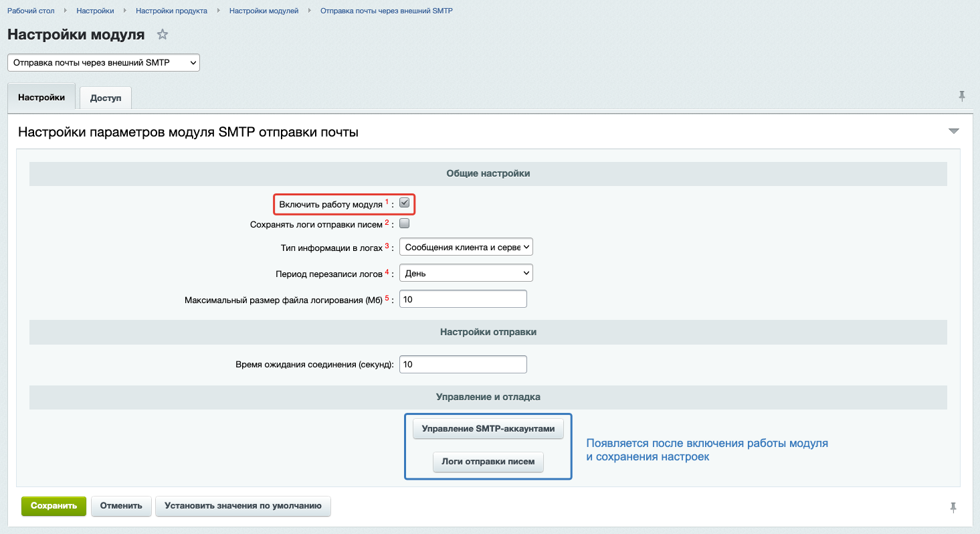Open 'Отправка почты через внешний SMTP' breadcrumb

[x=387, y=11]
